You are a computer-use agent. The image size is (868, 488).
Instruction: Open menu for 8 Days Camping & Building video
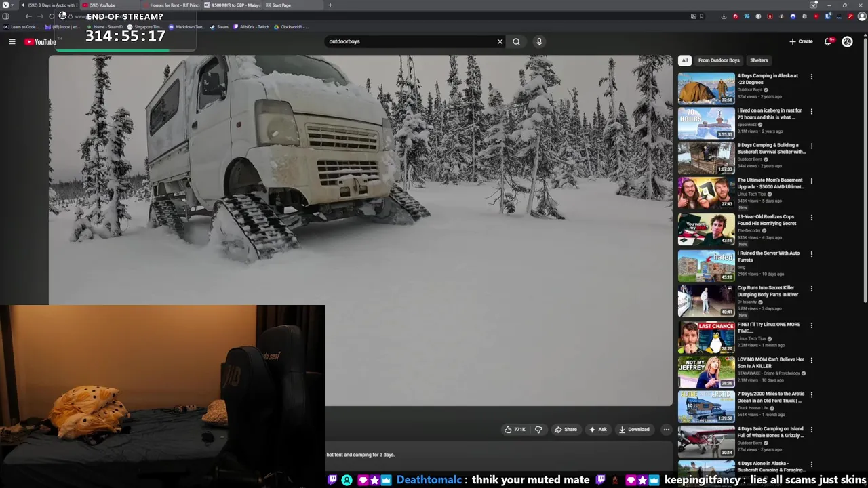(811, 146)
